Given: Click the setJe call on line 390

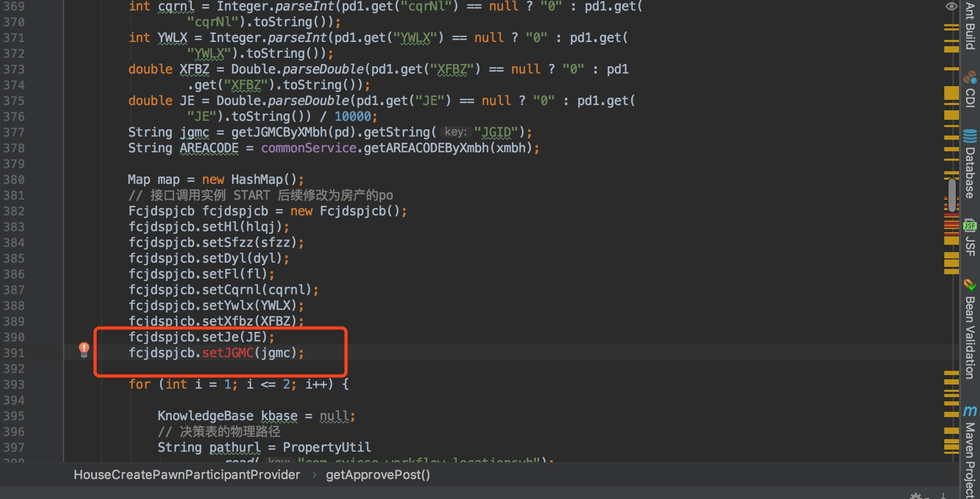Looking at the screenshot, I should [x=220, y=337].
